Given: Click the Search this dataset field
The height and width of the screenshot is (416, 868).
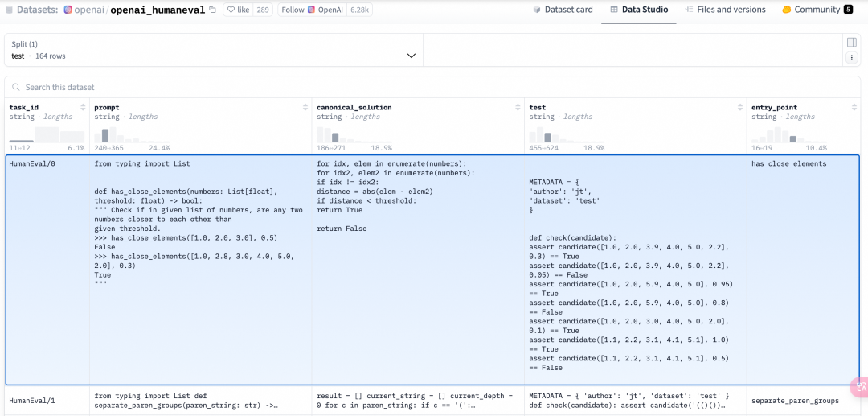Looking at the screenshot, I should pyautogui.click(x=241, y=87).
